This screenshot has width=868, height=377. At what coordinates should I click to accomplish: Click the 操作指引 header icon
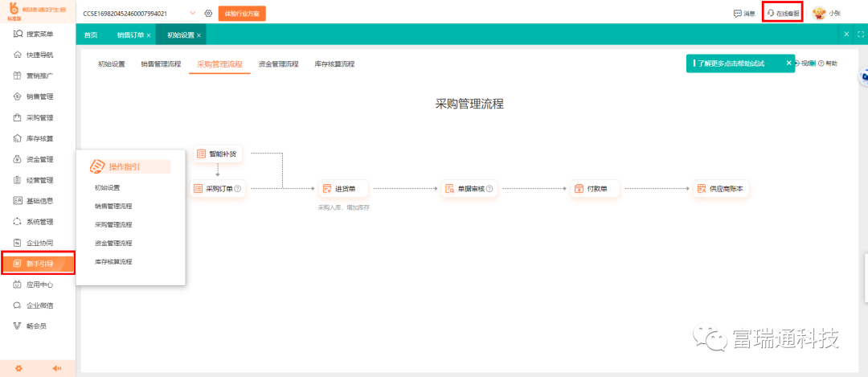pyautogui.click(x=97, y=166)
